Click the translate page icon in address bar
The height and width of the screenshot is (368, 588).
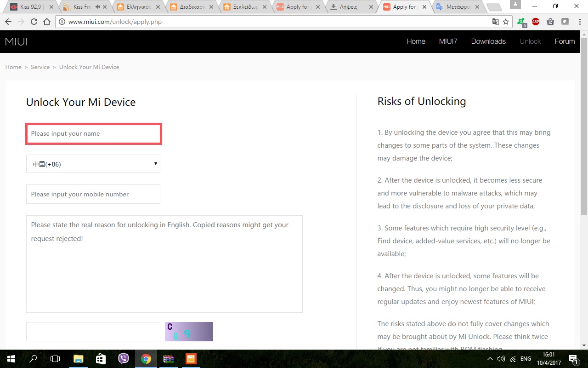pos(495,22)
